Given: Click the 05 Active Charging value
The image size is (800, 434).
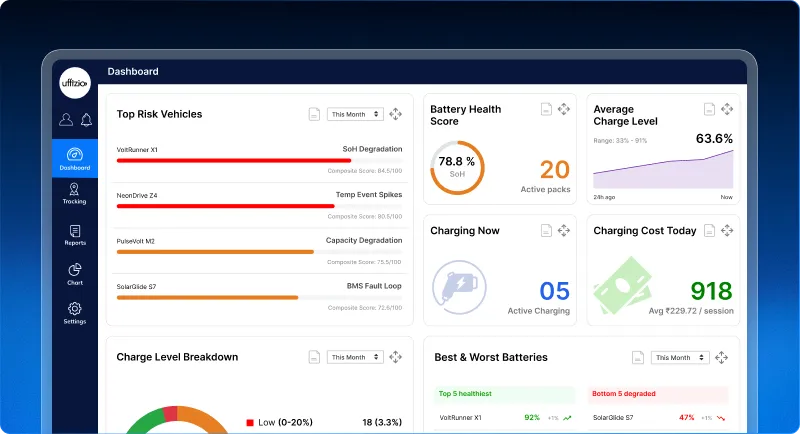Looking at the screenshot, I should pos(555,291).
